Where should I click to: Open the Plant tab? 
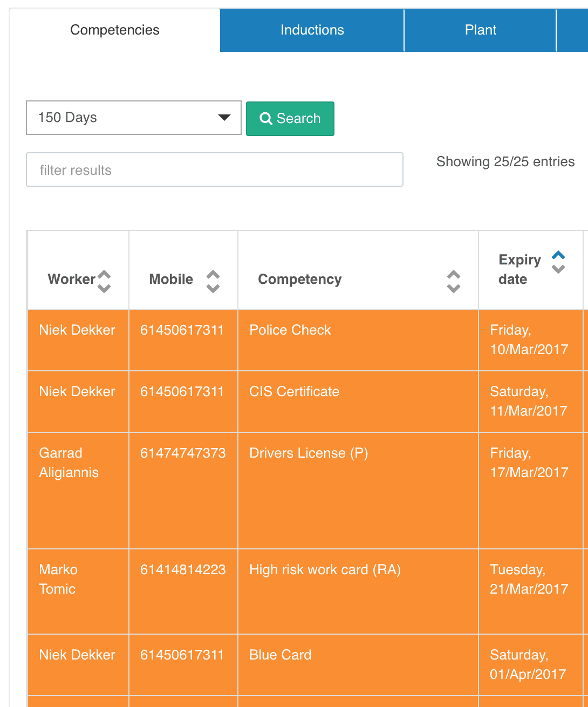(x=481, y=30)
